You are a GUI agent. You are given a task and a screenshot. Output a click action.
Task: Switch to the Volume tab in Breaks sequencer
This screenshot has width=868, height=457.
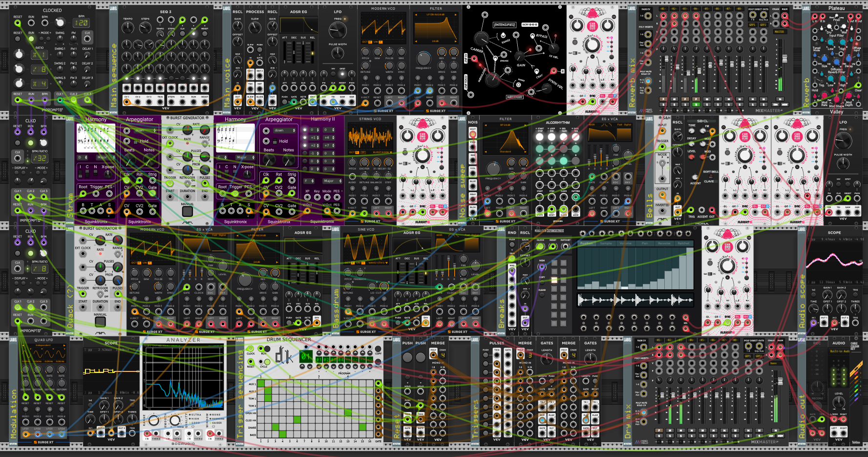point(625,243)
